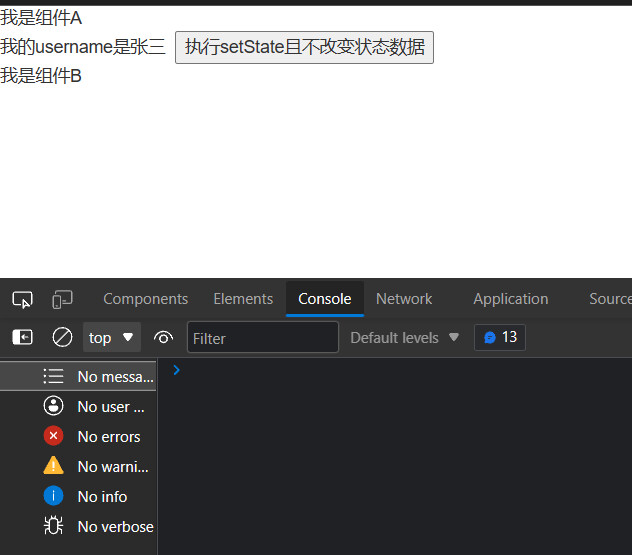Switch to the Elements tab
This screenshot has width=632, height=555.
click(x=243, y=299)
